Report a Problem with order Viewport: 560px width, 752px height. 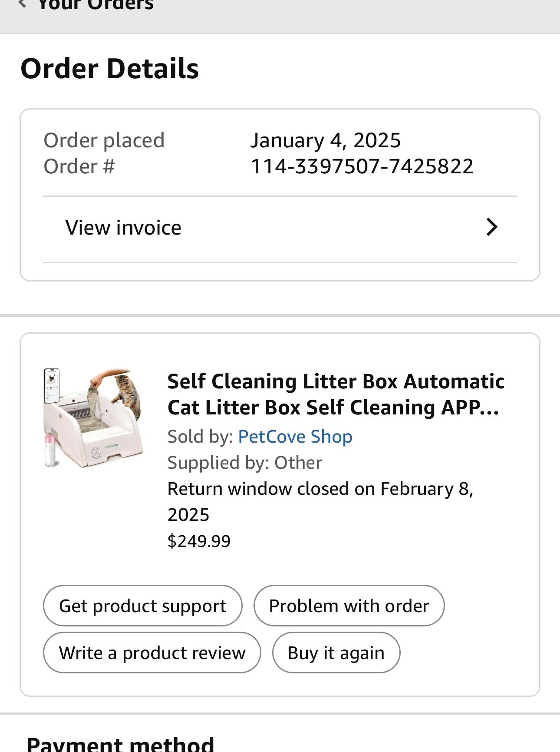pos(349,606)
